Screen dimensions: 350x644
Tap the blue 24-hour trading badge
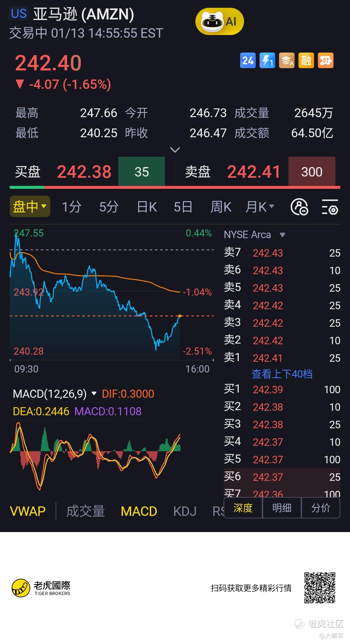tap(248, 61)
